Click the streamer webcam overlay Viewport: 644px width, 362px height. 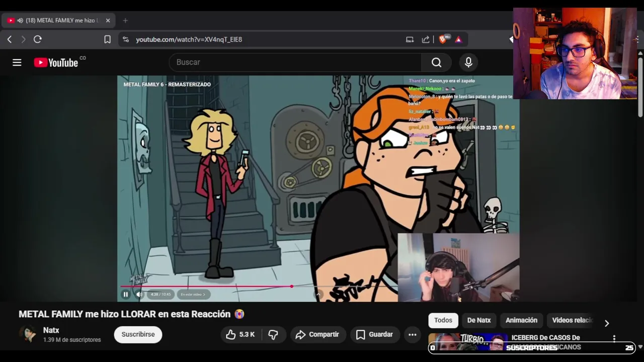click(575, 53)
